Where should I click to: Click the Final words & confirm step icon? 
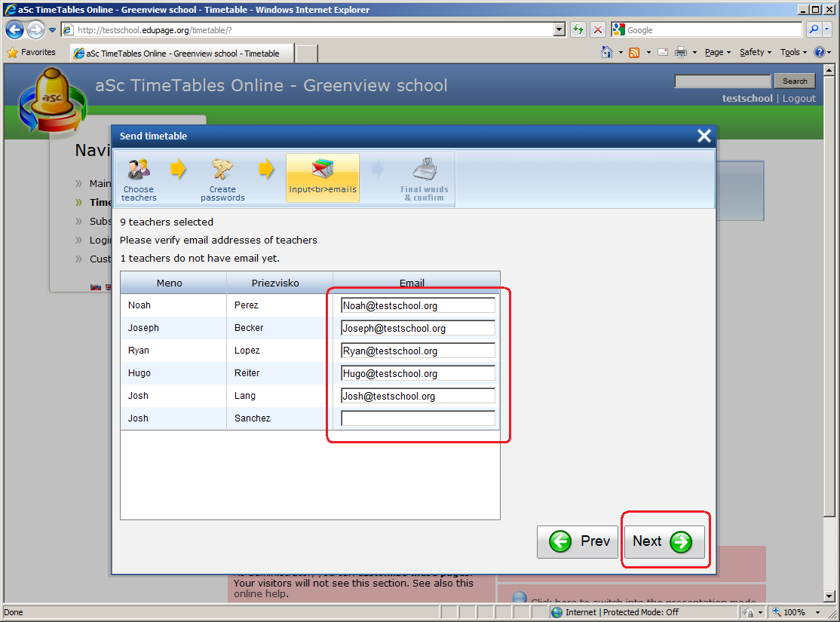click(x=425, y=170)
